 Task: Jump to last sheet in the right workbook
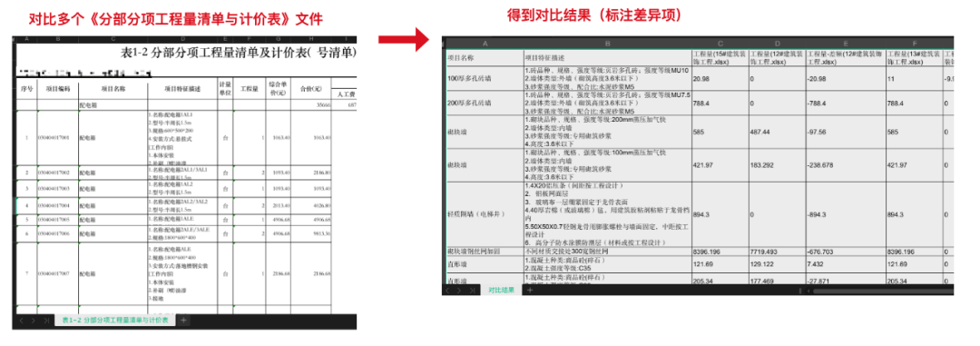point(473,291)
